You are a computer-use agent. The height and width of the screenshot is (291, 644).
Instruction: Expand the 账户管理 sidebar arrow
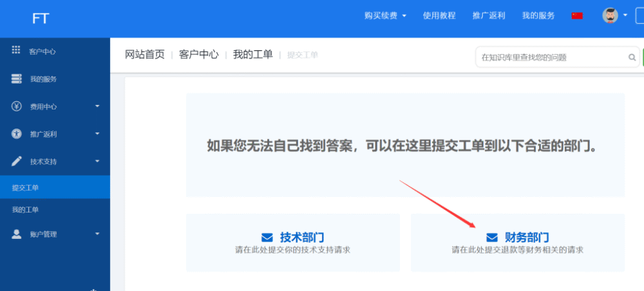tap(97, 234)
